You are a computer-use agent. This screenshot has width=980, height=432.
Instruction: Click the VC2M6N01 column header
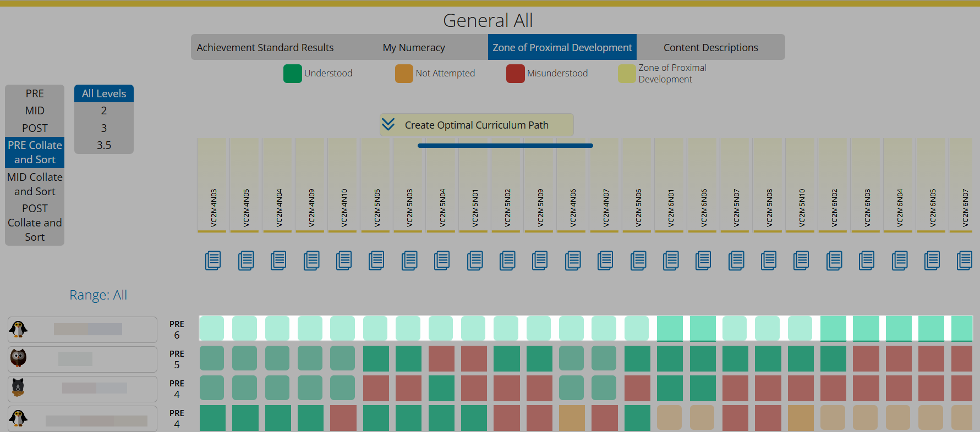click(669, 185)
